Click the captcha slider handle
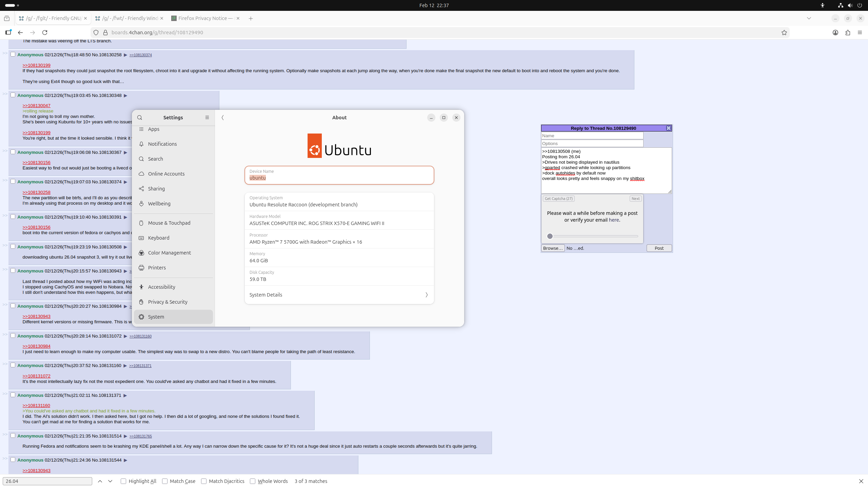The width and height of the screenshot is (868, 488). point(550,236)
